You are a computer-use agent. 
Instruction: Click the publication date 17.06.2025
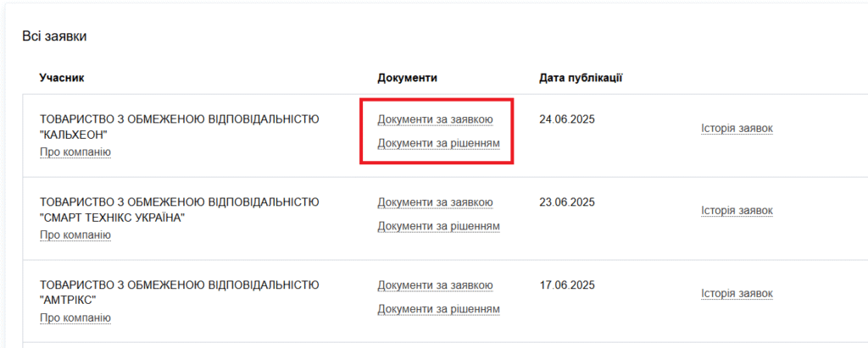567,285
